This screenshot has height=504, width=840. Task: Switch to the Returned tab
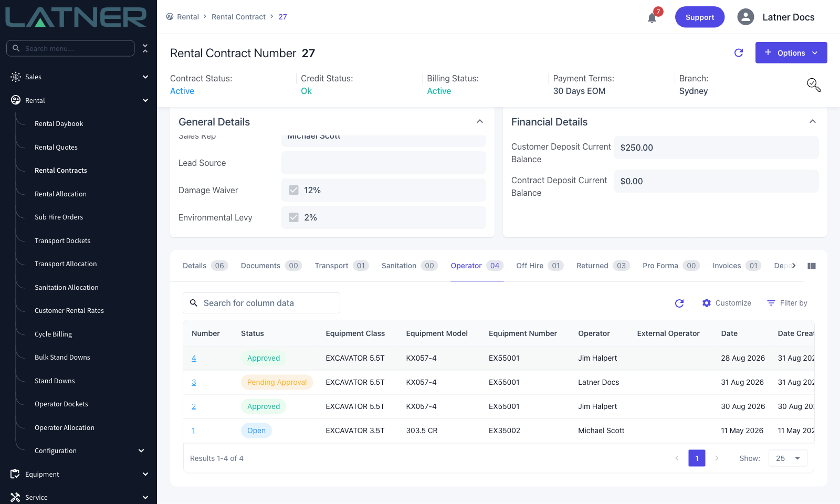tap(603, 266)
